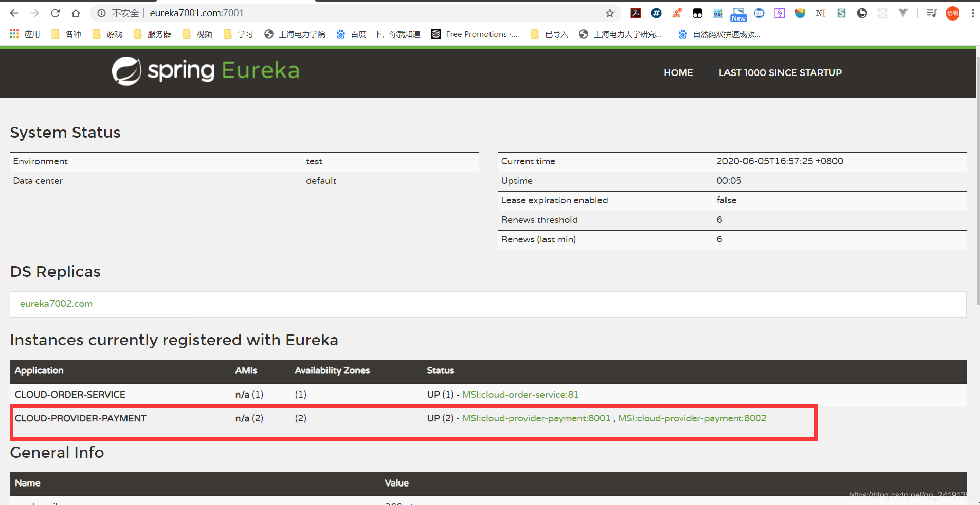Open the 学习 bookmark folder
The height and width of the screenshot is (505, 980).
[x=239, y=34]
